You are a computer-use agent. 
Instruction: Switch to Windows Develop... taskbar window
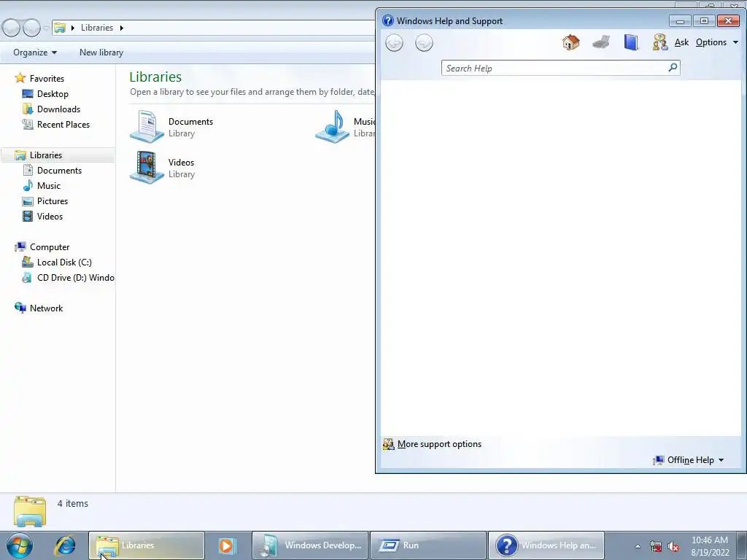[310, 545]
